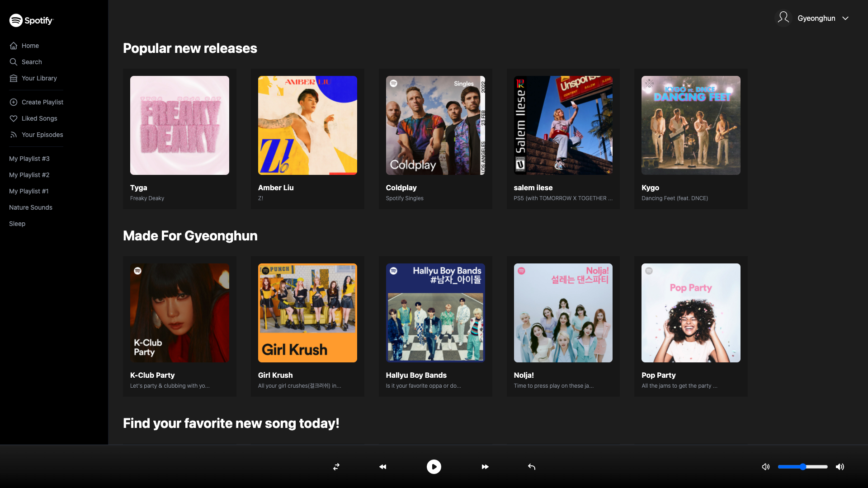Viewport: 868px width, 488px height.
Task: Click the Your Library icon
Action: (x=13, y=78)
